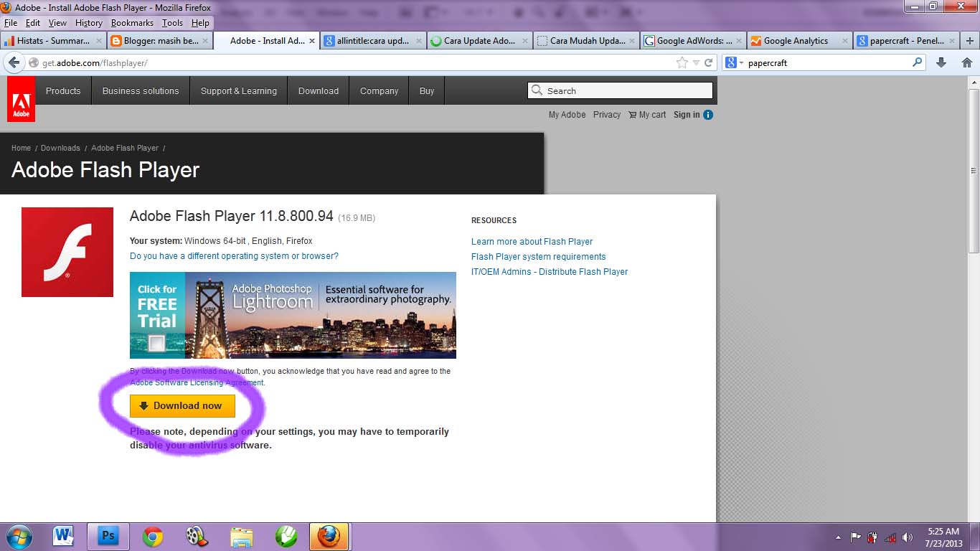Click the Lightroom Free Trial banner
The width and height of the screenshot is (980, 551).
tap(293, 315)
